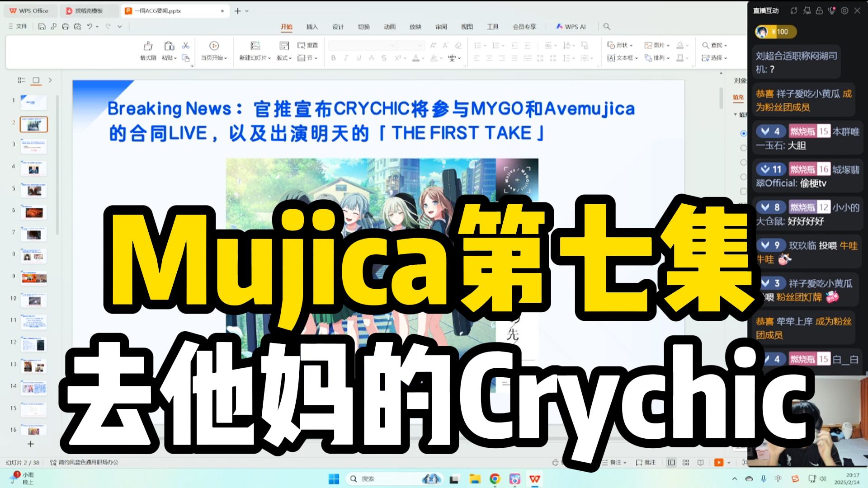The height and width of the screenshot is (488, 868).
Task: Click the Copy icon below the scissors
Action: coord(185,58)
